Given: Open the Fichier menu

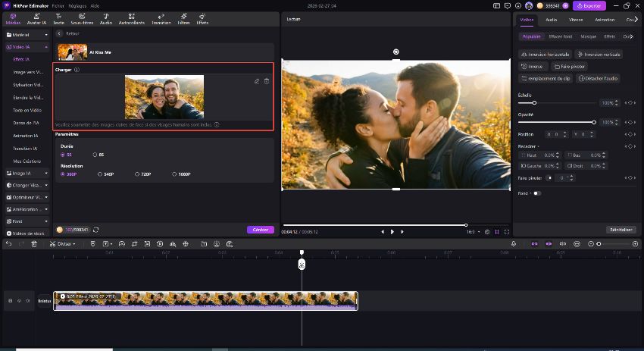Looking at the screenshot, I should click(x=58, y=6).
